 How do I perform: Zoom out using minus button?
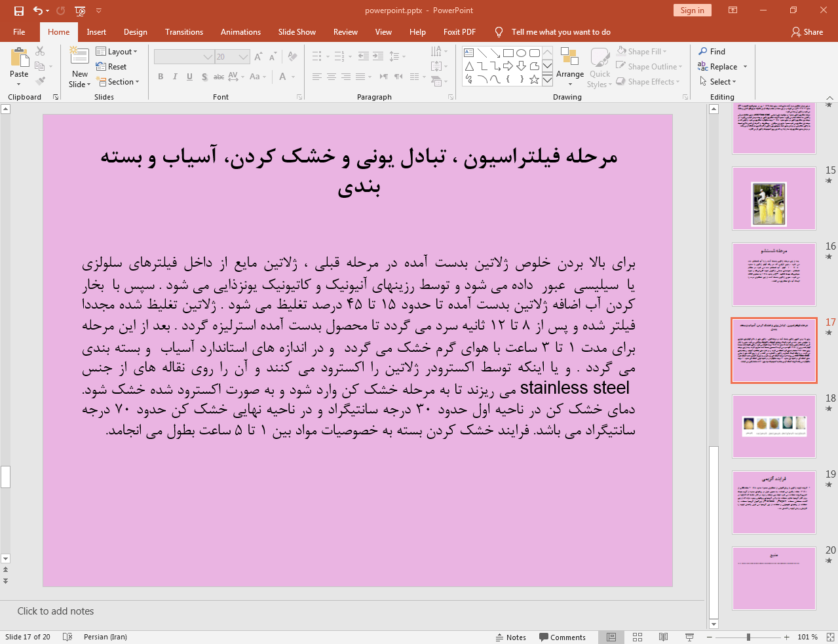click(709, 637)
